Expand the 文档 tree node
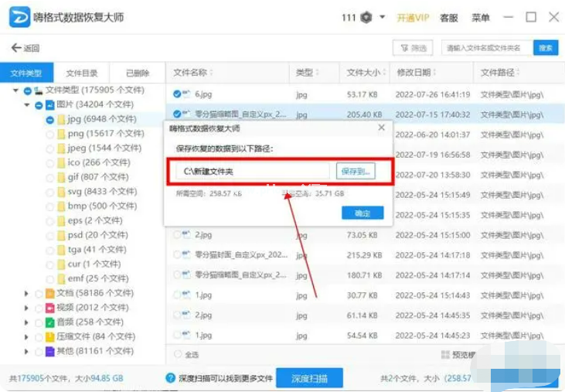 26,294
